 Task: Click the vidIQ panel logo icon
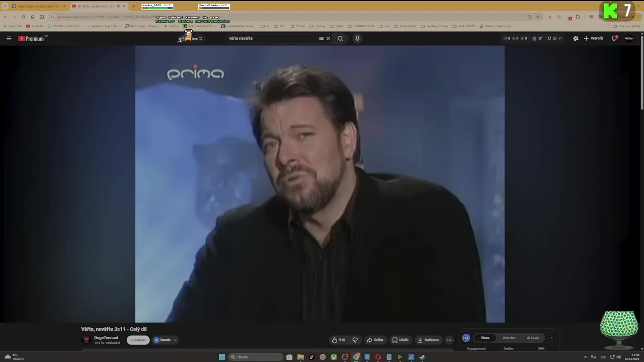(x=466, y=338)
